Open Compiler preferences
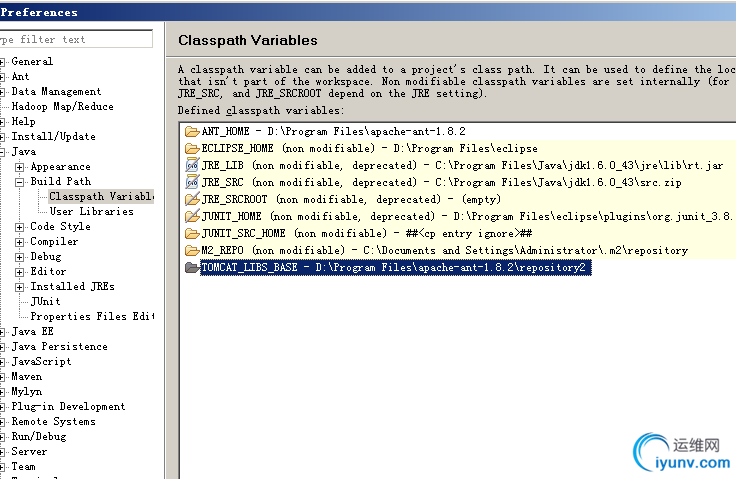Screen dimensions: 736x479 54,241
